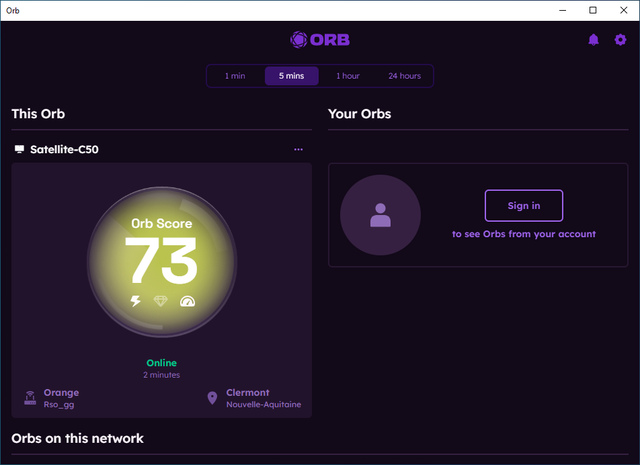Viewport: 640px width, 465px height.
Task: Click the '2 minutes' uptime text
Action: tap(162, 375)
